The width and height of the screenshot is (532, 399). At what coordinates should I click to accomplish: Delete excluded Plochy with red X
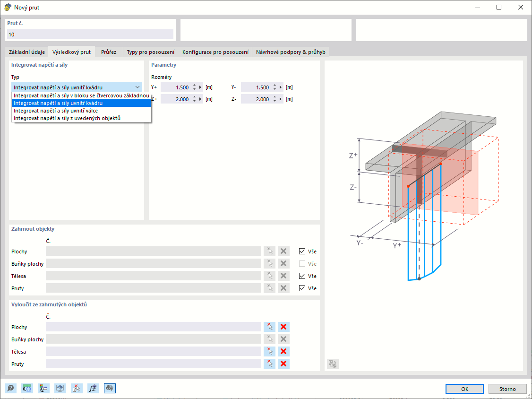283,327
